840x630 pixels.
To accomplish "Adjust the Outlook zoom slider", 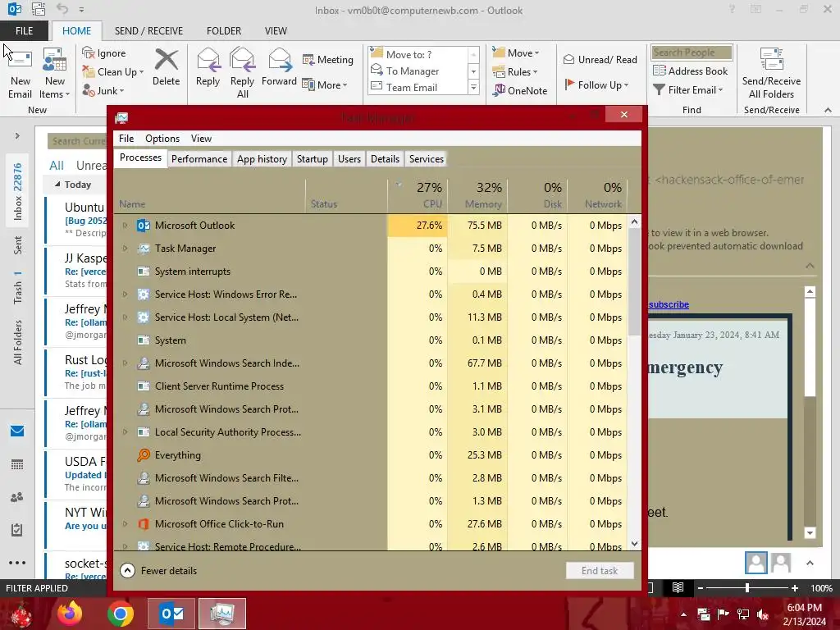I will 747,588.
